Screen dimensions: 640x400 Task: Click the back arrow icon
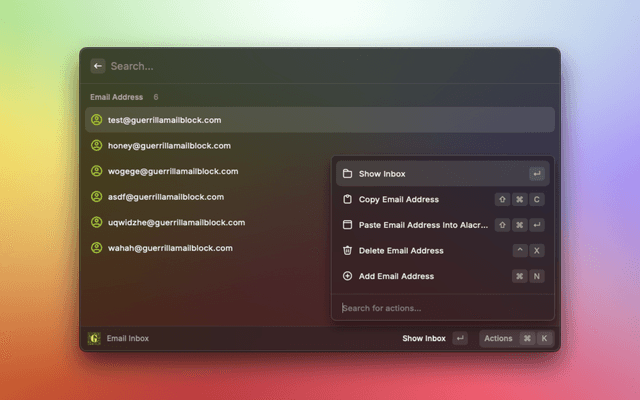click(x=98, y=66)
